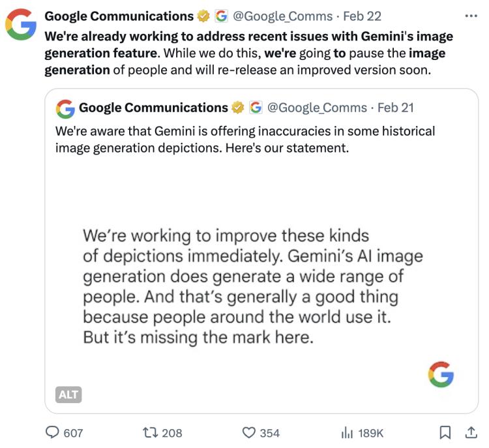Open the quoted tweet's Google avatar
Image resolution: width=489 pixels, height=448 pixels.
(x=65, y=108)
